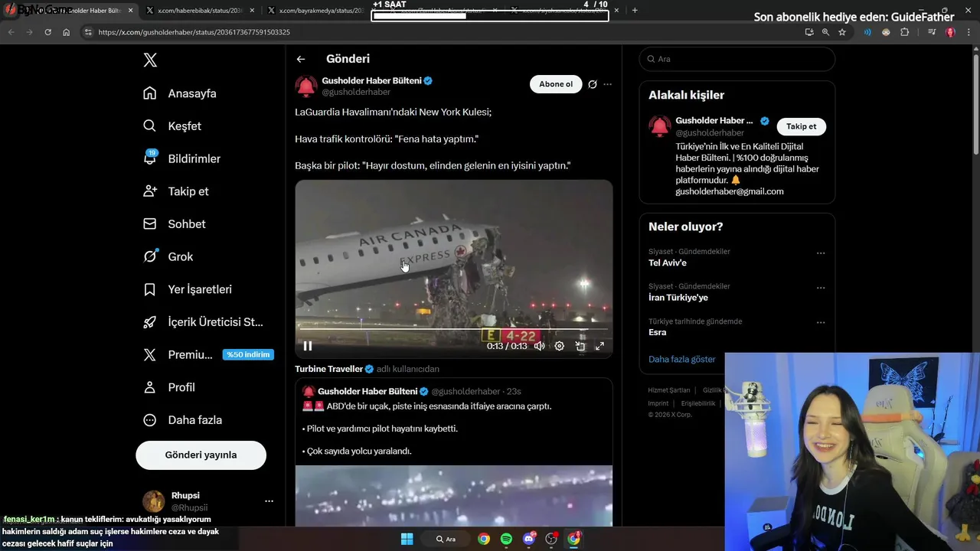The image size is (980, 551).
Task: Open options for Esra trend
Action: 820,323
